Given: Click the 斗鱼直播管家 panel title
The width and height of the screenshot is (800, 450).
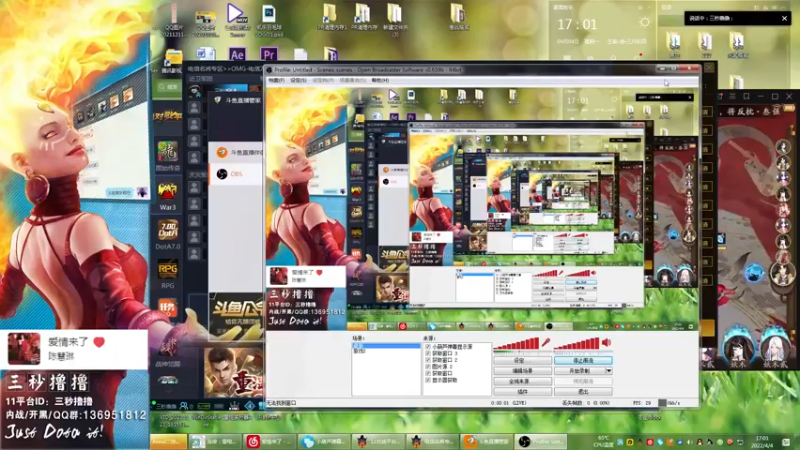Looking at the screenshot, I should [245, 101].
